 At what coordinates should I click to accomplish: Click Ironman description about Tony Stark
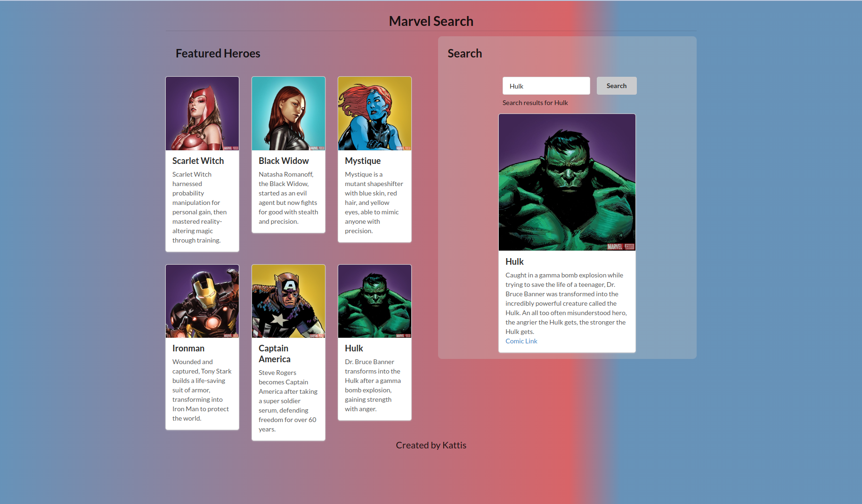[202, 390]
